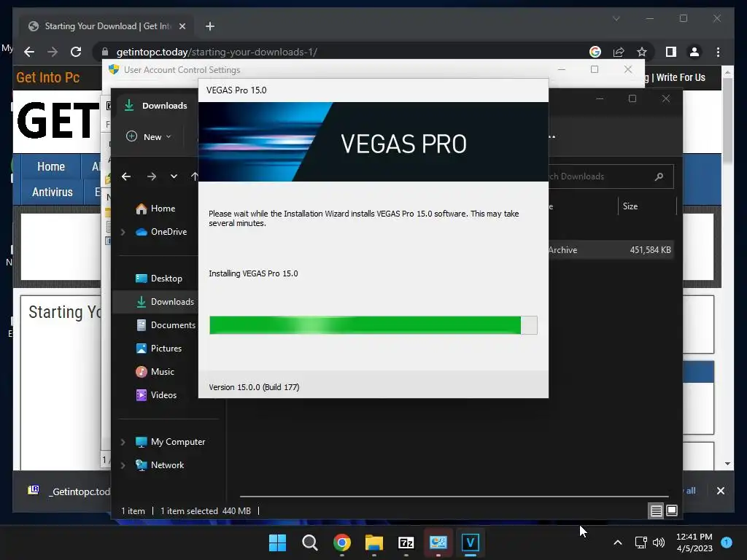Switch Explorer to details view
The image size is (747, 560).
(x=656, y=511)
